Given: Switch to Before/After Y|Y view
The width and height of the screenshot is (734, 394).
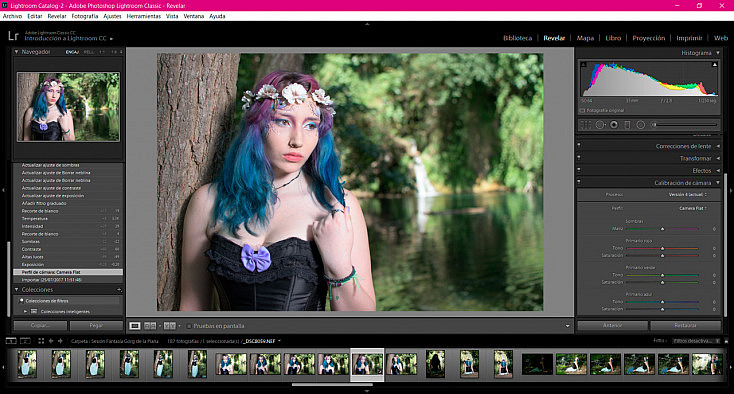Looking at the screenshot, I should pyautogui.click(x=169, y=326).
